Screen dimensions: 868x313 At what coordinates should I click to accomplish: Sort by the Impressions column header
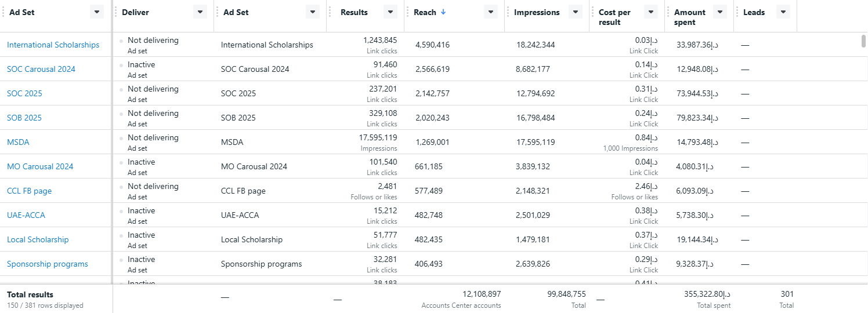(x=537, y=12)
